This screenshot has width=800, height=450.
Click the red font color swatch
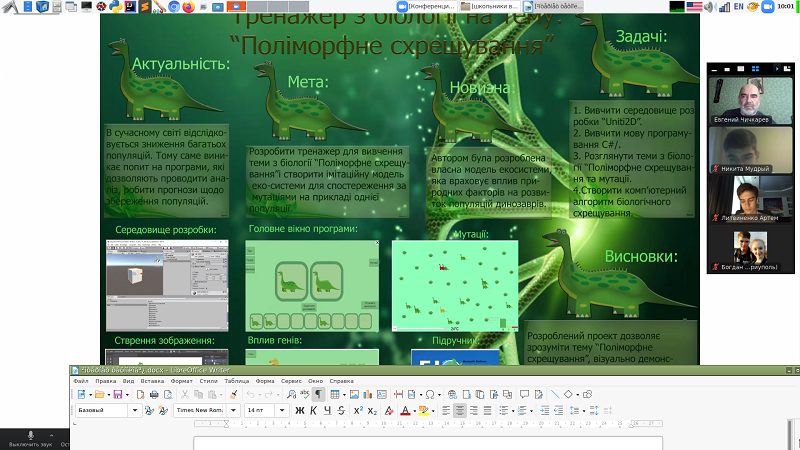click(x=405, y=411)
